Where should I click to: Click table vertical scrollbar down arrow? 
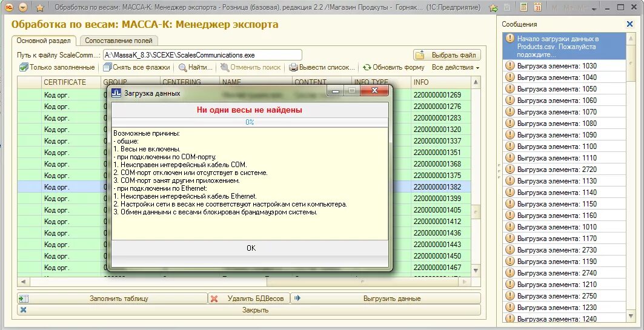[476, 271]
